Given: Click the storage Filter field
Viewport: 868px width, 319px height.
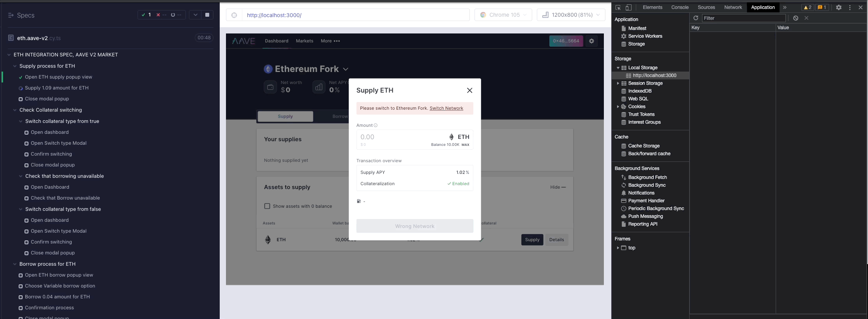Looking at the screenshot, I should click(744, 18).
